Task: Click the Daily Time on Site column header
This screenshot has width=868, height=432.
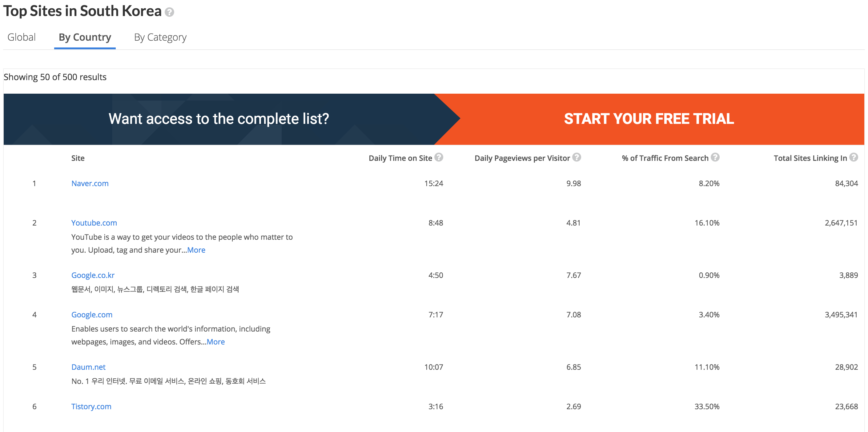Action: tap(400, 158)
